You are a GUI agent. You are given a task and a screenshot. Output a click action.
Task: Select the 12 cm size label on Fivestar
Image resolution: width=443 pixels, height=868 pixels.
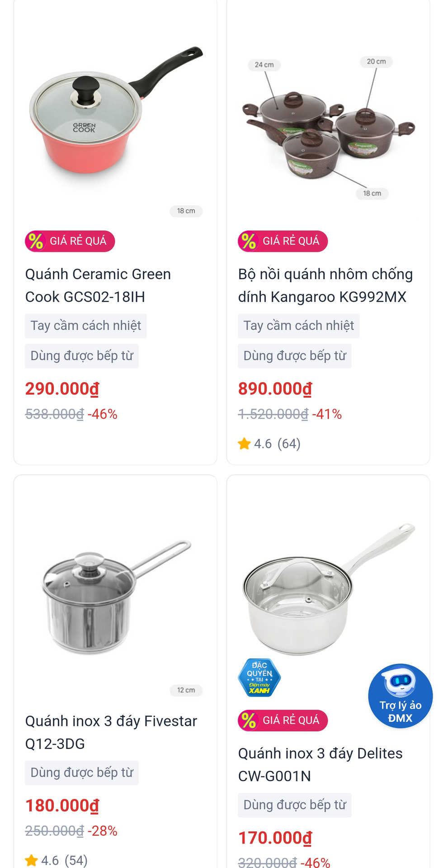point(186,690)
